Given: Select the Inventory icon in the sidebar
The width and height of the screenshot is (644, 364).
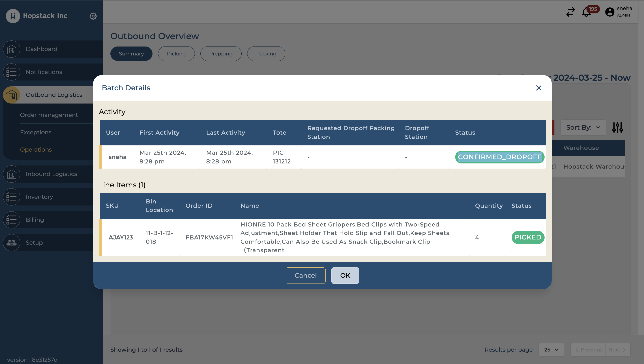Looking at the screenshot, I should point(11,197).
